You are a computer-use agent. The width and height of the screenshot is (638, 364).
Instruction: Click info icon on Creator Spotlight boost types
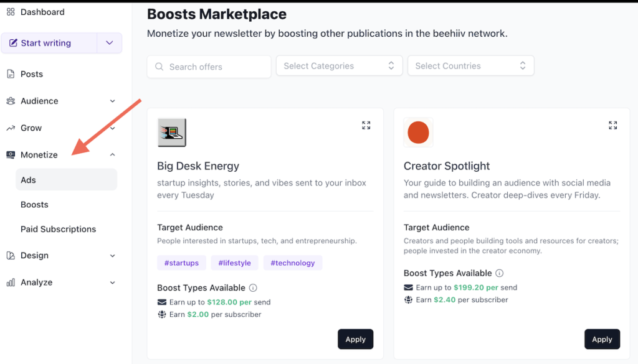(x=499, y=273)
